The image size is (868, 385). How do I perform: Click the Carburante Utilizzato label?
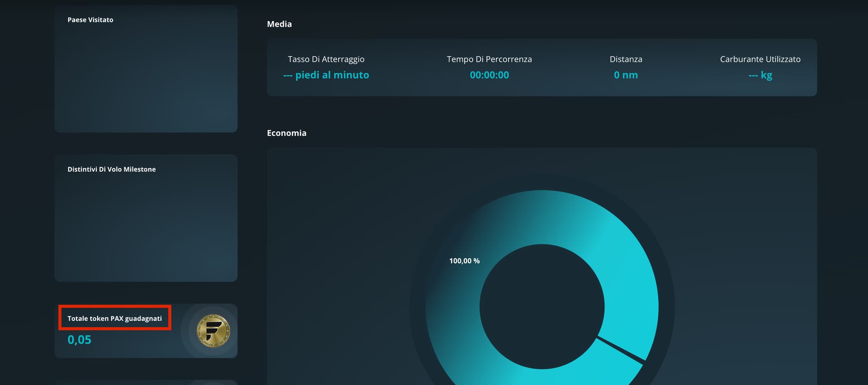pos(760,59)
